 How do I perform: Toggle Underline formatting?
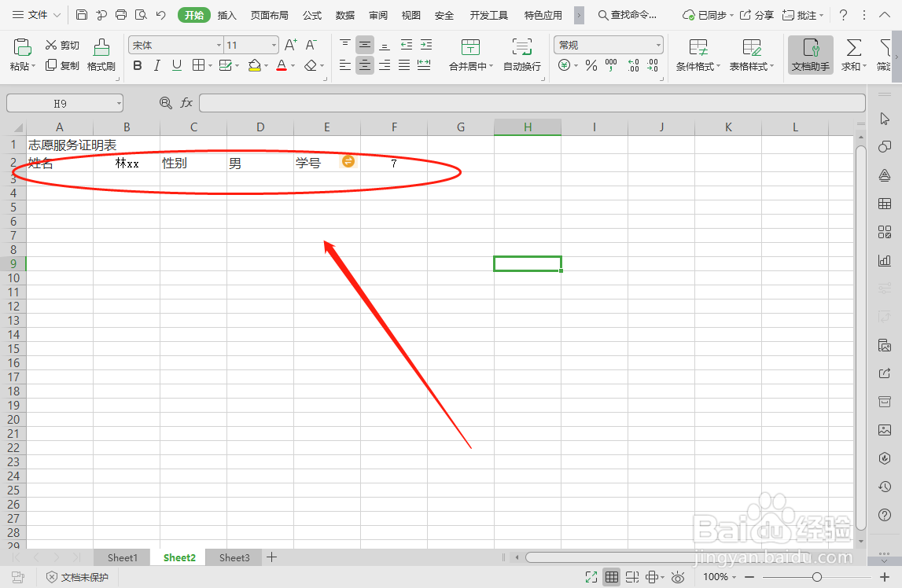(x=177, y=65)
